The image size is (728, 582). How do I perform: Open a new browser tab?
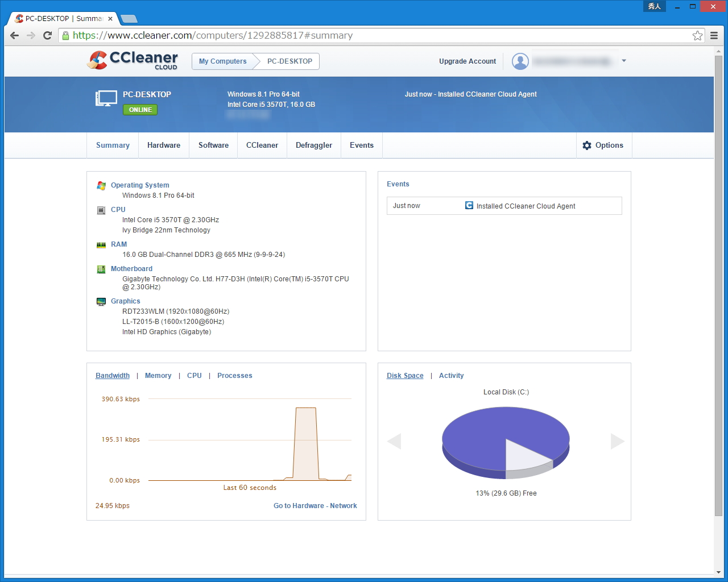pyautogui.click(x=129, y=19)
